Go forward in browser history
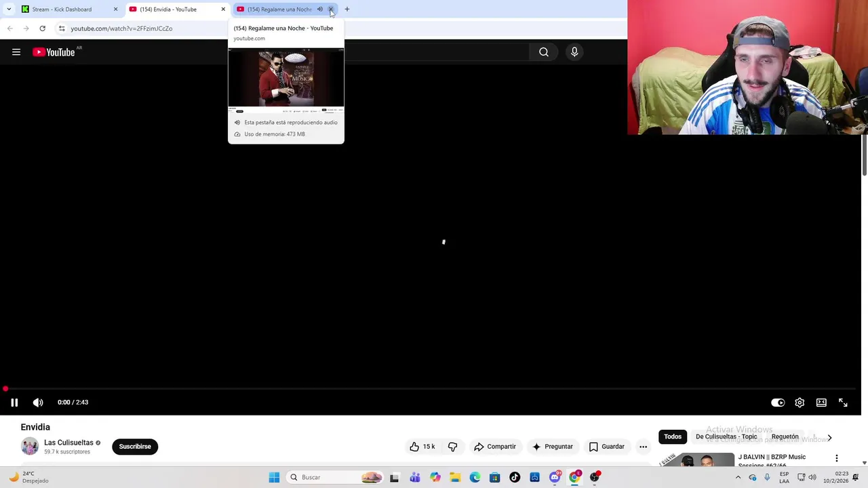The width and height of the screenshot is (868, 488). tap(26, 28)
